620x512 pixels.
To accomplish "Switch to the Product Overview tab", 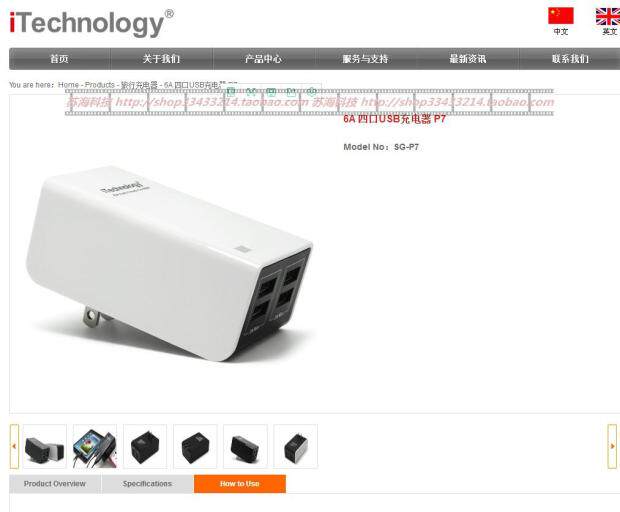I will (55, 484).
